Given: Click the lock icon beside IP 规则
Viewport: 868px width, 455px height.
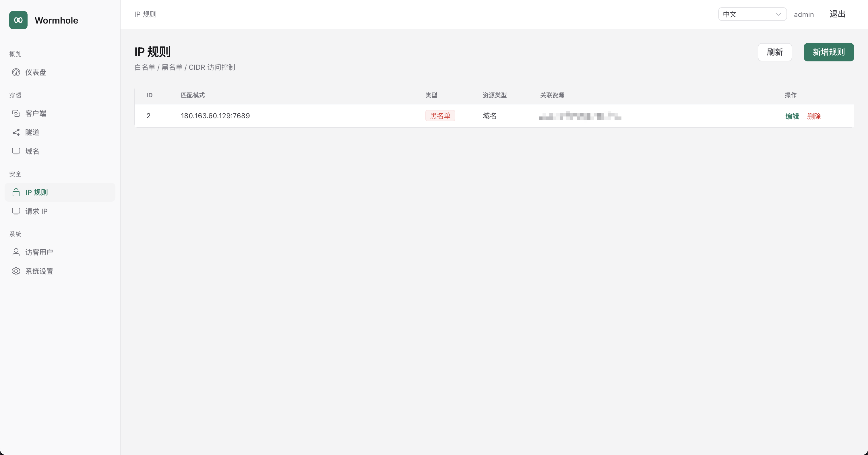Looking at the screenshot, I should 16,192.
